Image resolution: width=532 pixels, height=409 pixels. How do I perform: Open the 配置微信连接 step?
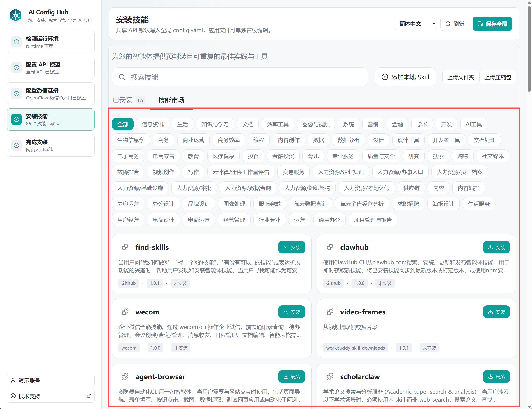point(51,93)
